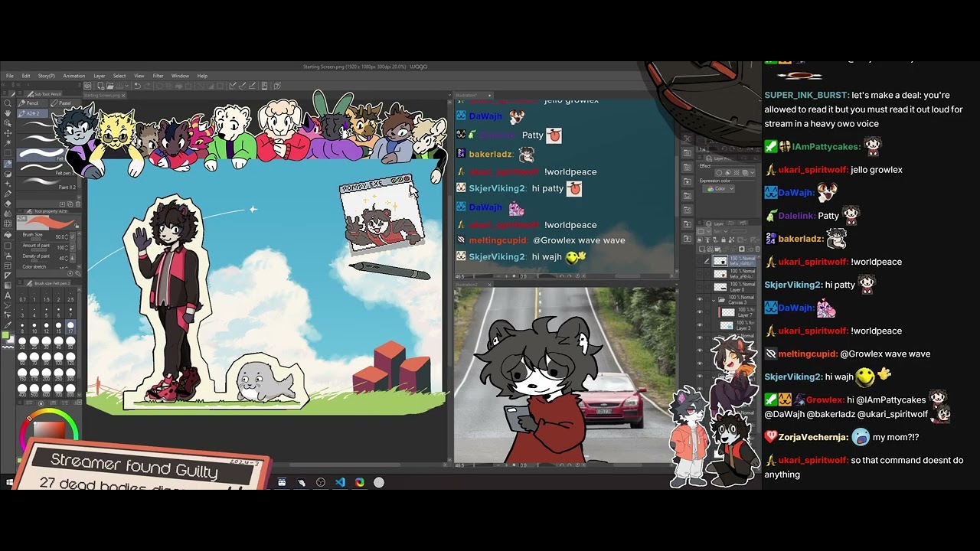Click inside the color wheel saturation square
Screen dimensions: 980x551
(x=51, y=430)
